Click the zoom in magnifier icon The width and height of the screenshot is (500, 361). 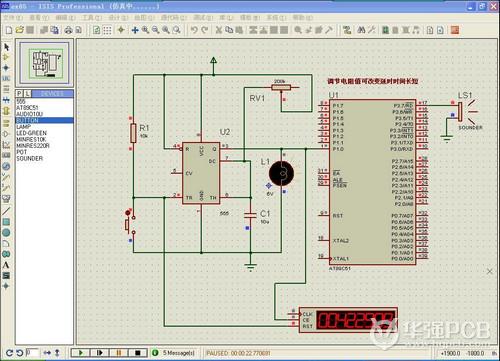coord(145,30)
